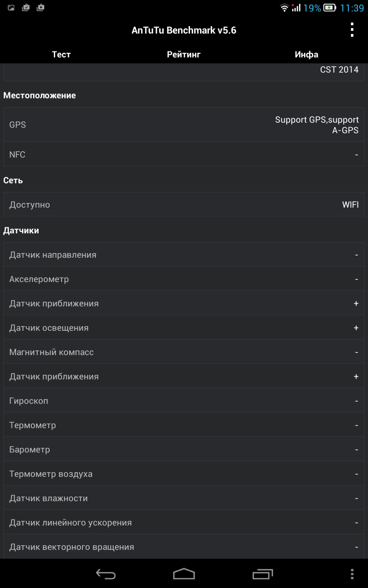The image size is (368, 588).
Task: Tap the Датчик влажности row
Action: click(x=184, y=498)
